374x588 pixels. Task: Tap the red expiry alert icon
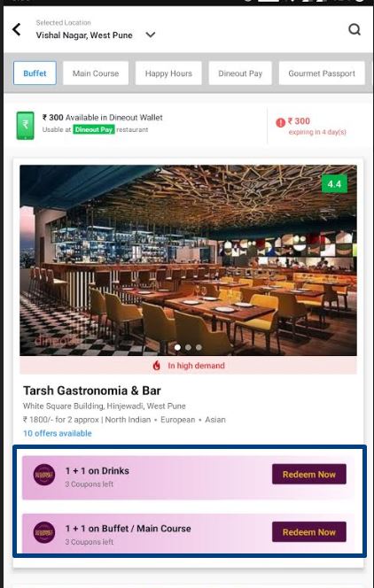(x=281, y=122)
